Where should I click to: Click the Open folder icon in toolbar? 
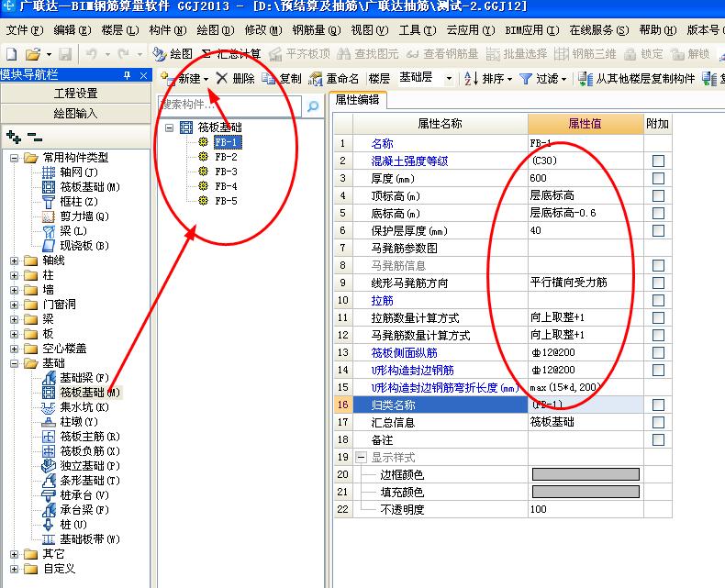(32, 54)
